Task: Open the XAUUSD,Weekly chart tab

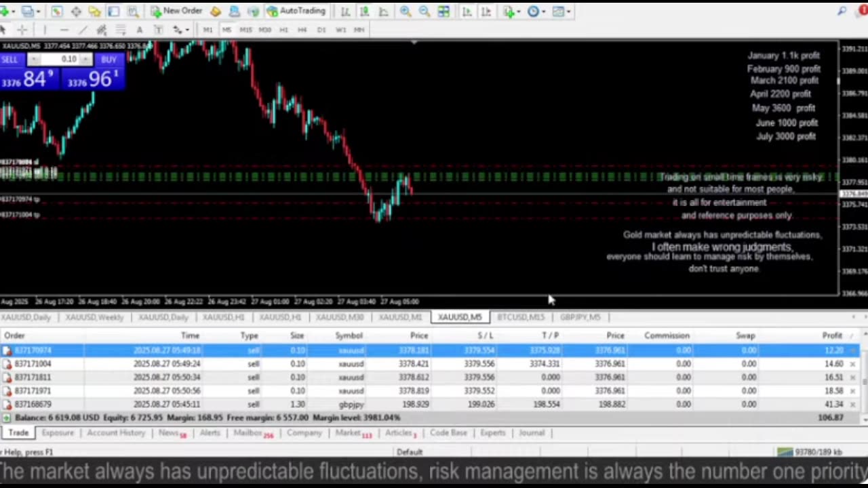Action: (94, 317)
